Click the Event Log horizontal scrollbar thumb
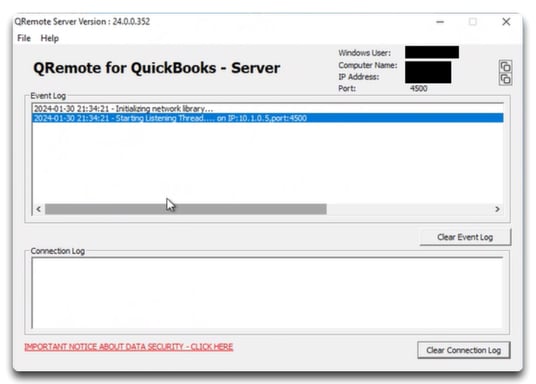Image resolution: width=536 pixels, height=384 pixels. [186, 209]
